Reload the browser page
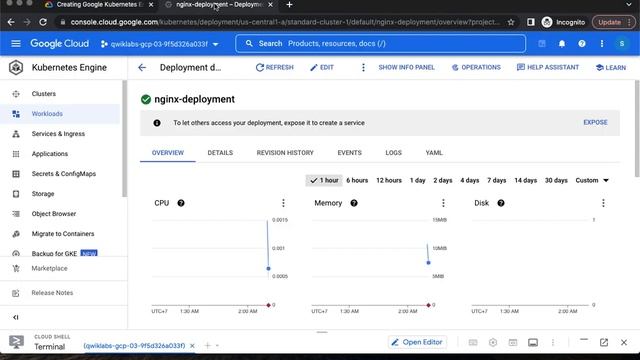Screen dimensions: 640x360 coord(43,22)
